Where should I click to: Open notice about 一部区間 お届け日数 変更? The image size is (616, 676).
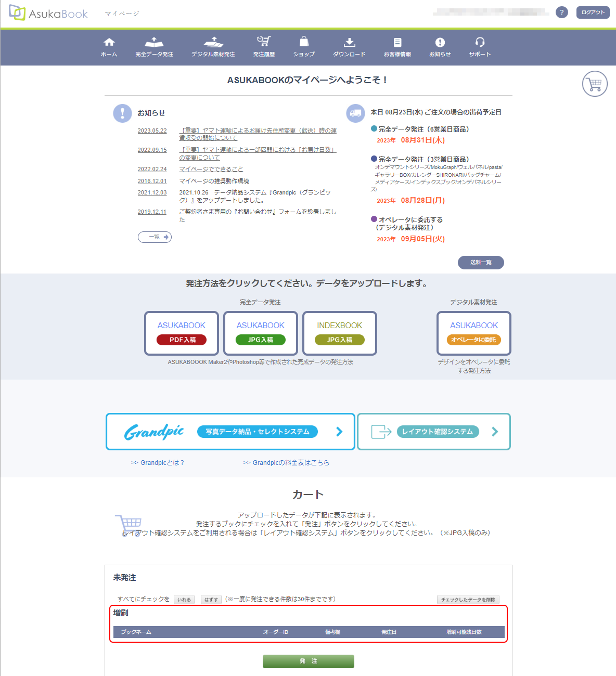click(x=258, y=153)
